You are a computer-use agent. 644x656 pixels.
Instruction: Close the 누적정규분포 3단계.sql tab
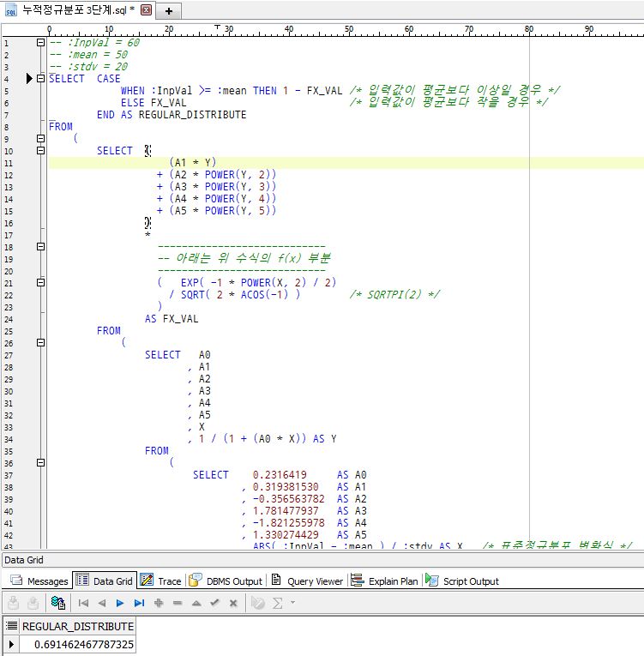(146, 10)
